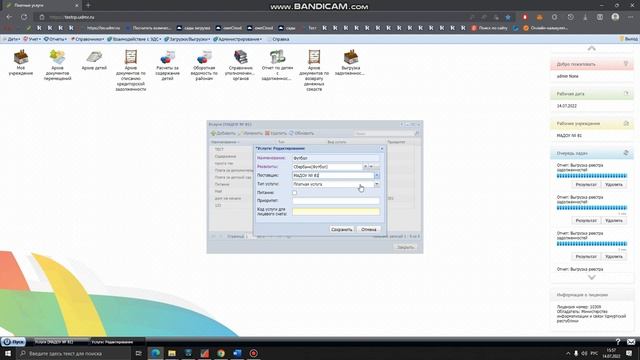Open the Справочники menu

click(87, 39)
